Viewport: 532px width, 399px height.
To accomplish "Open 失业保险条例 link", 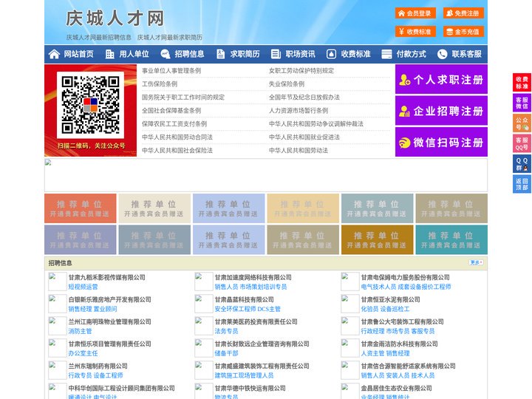I will click(x=287, y=83).
